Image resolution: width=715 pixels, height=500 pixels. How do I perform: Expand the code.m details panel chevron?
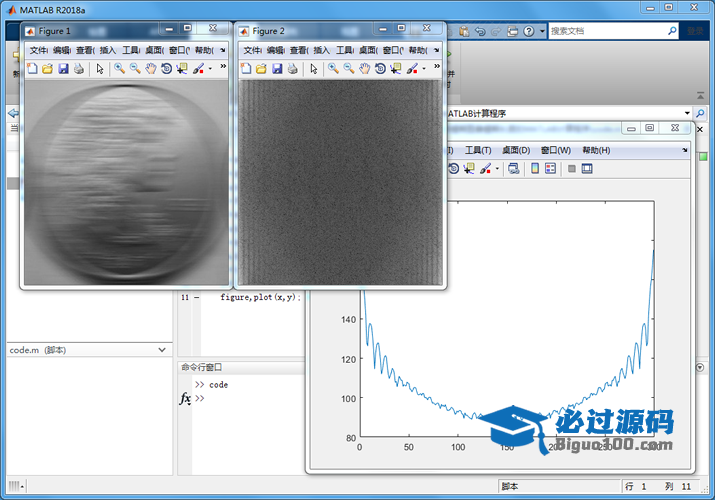(163, 350)
